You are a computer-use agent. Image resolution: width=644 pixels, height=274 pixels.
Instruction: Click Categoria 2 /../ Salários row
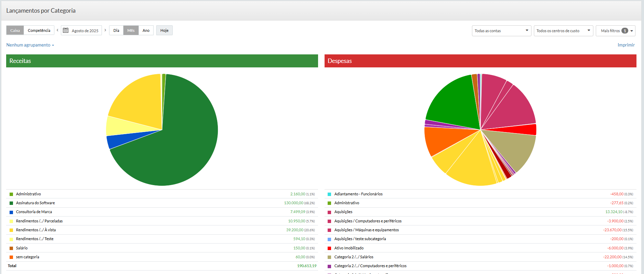click(x=480, y=257)
